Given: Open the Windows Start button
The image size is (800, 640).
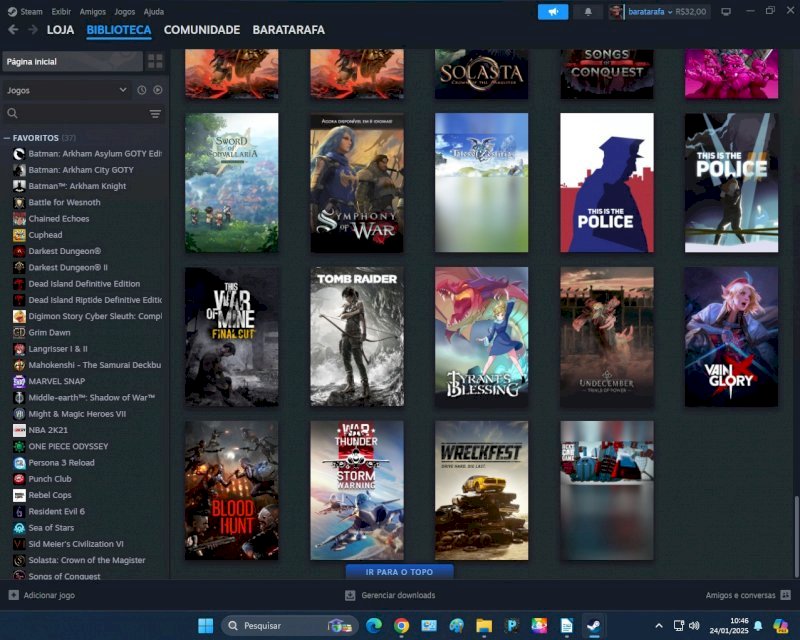Looking at the screenshot, I should [206, 625].
